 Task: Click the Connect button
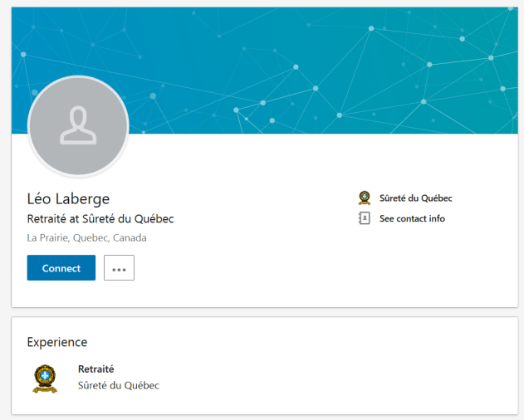(61, 267)
